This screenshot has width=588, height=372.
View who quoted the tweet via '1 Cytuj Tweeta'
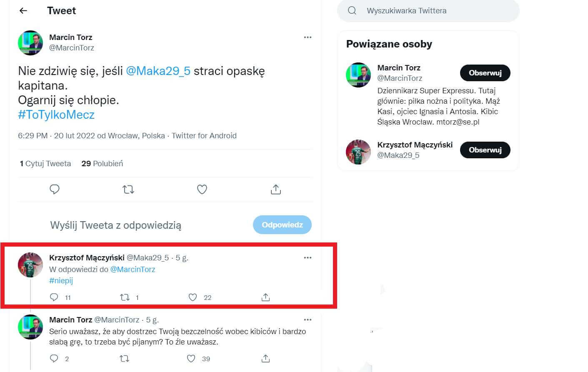45,163
